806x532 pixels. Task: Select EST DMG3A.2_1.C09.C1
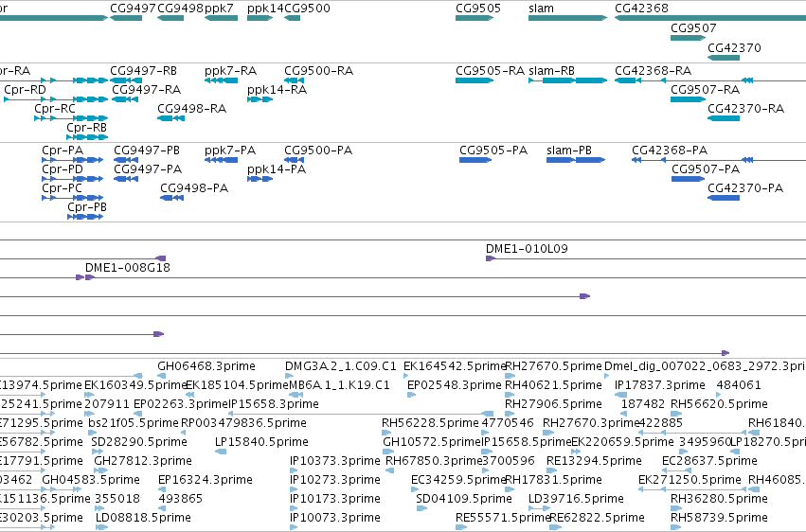(341, 366)
